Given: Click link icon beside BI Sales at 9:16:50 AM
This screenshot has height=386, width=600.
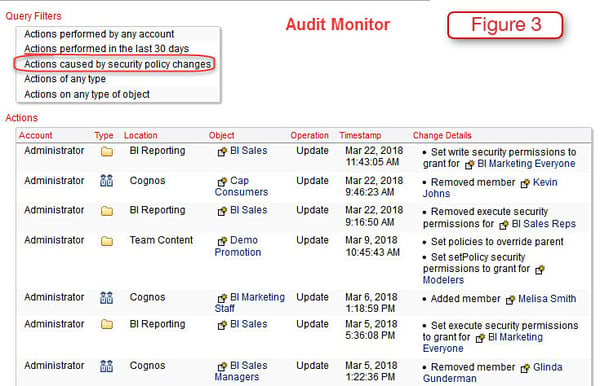Looking at the screenshot, I should point(222,211).
